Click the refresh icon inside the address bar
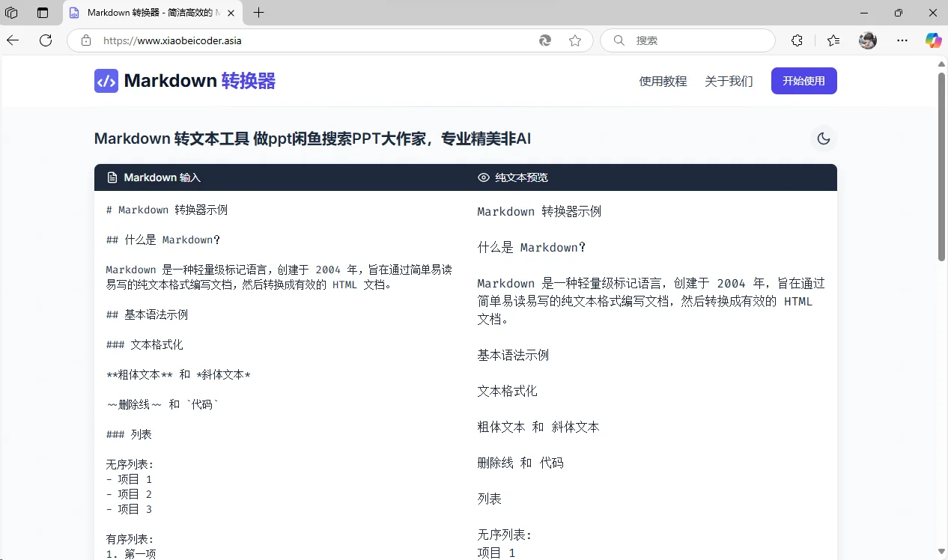This screenshot has width=948, height=560. [546, 40]
